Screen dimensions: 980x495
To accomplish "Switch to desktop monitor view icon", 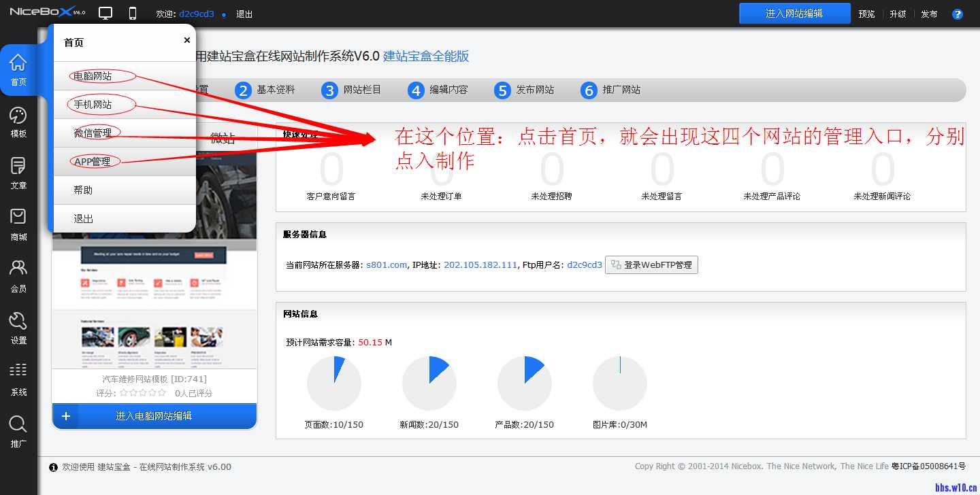I will point(105,14).
